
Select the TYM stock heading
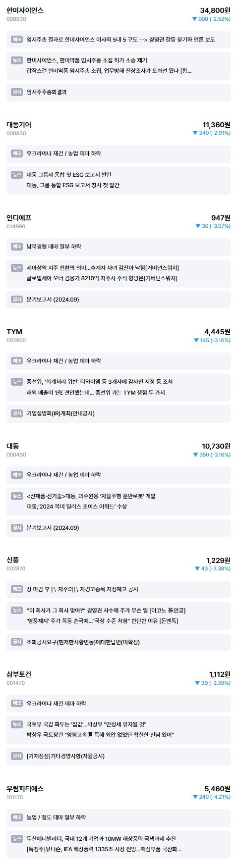[x=14, y=332]
